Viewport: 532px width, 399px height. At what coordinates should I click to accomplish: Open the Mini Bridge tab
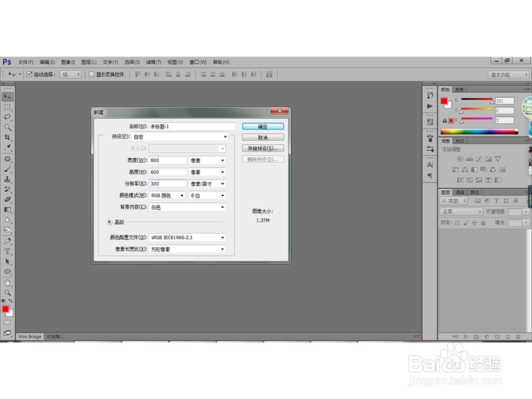[x=30, y=336]
